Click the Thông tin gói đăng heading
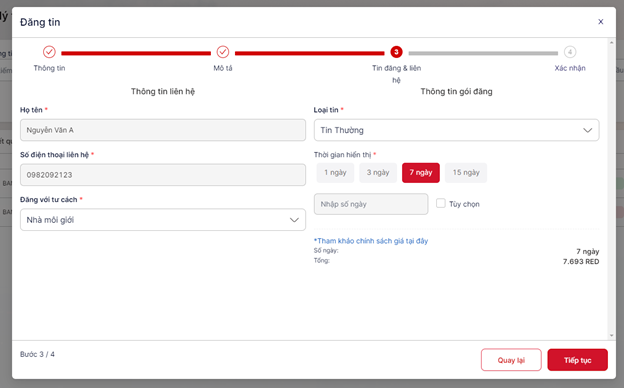624x388 pixels. pyautogui.click(x=456, y=92)
